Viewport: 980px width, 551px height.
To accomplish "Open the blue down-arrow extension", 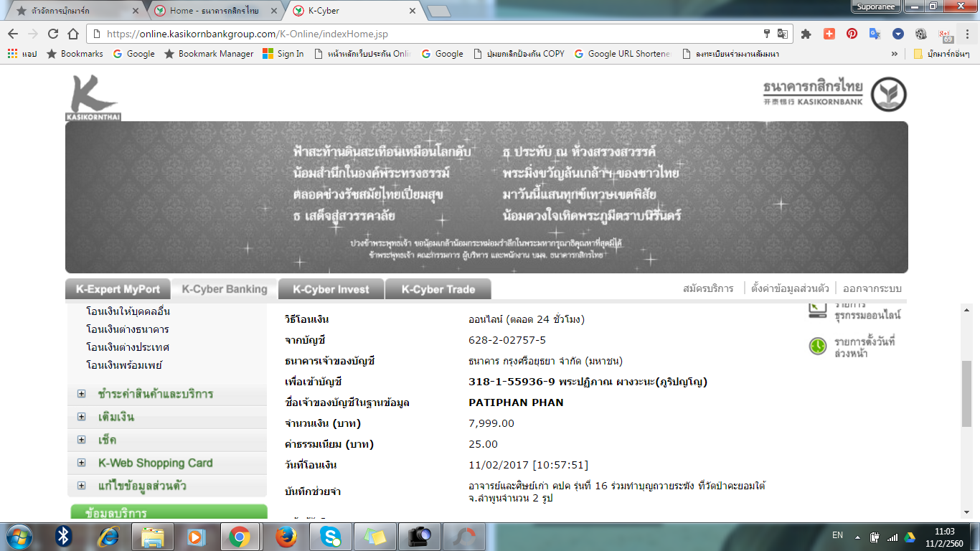I will pyautogui.click(x=897, y=34).
